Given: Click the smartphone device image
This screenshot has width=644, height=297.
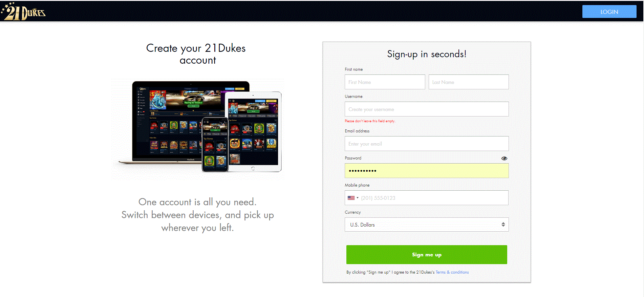Looking at the screenshot, I should (215, 145).
